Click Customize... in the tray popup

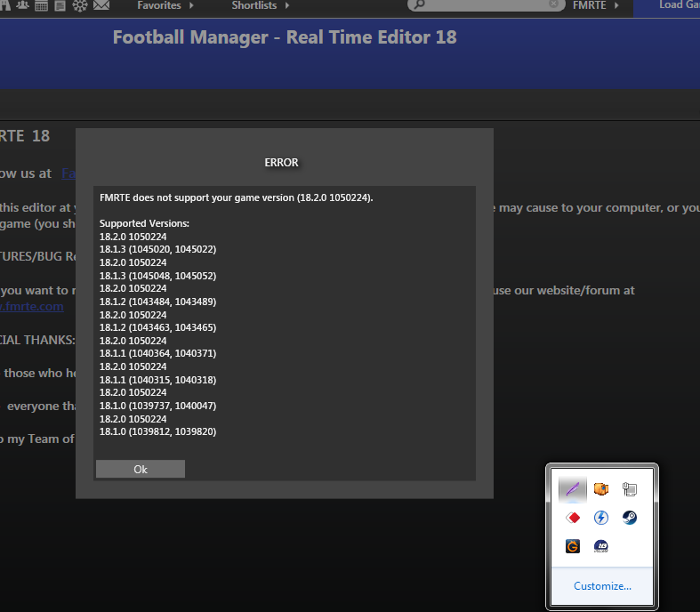tap(602, 586)
